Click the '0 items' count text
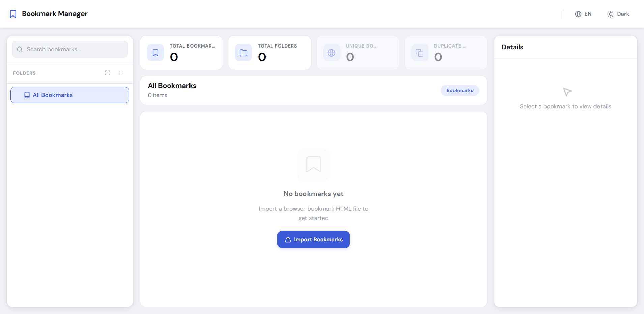 click(x=157, y=95)
